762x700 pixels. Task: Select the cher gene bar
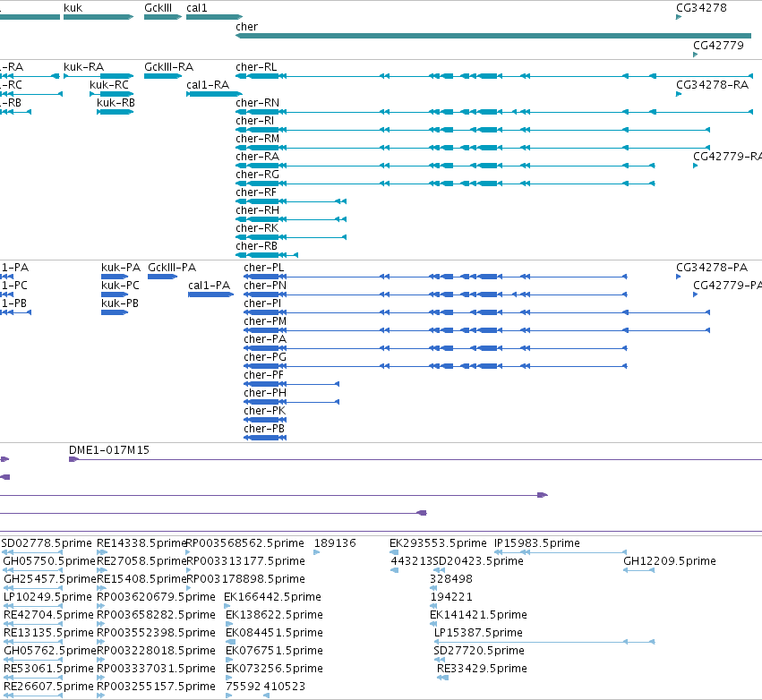click(493, 36)
